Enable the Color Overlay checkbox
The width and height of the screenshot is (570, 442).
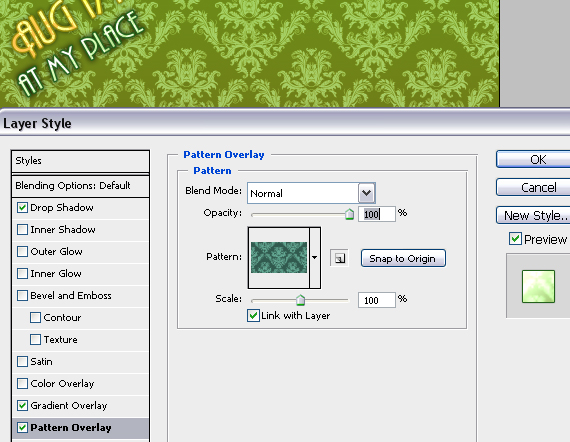click(23, 383)
